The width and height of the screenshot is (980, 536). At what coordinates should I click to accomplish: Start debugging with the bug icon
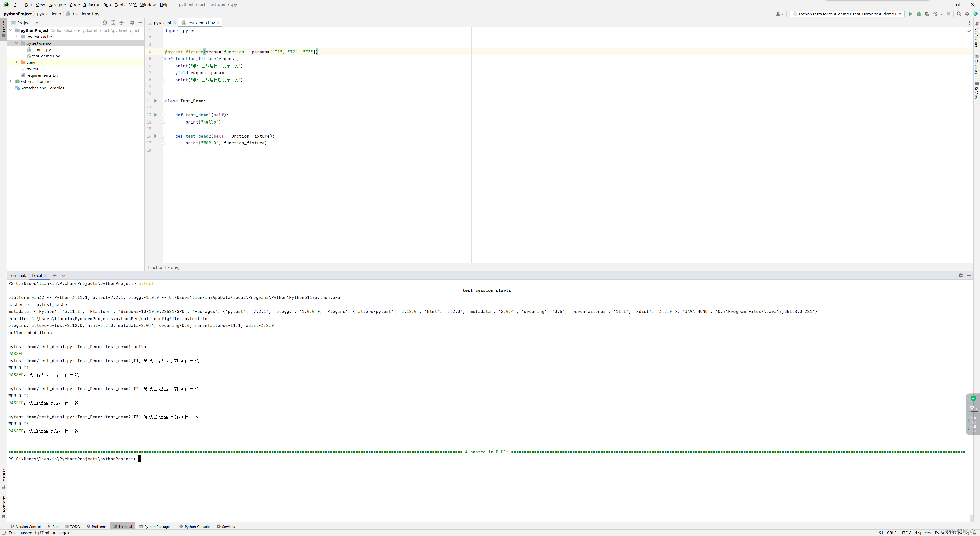pos(919,14)
